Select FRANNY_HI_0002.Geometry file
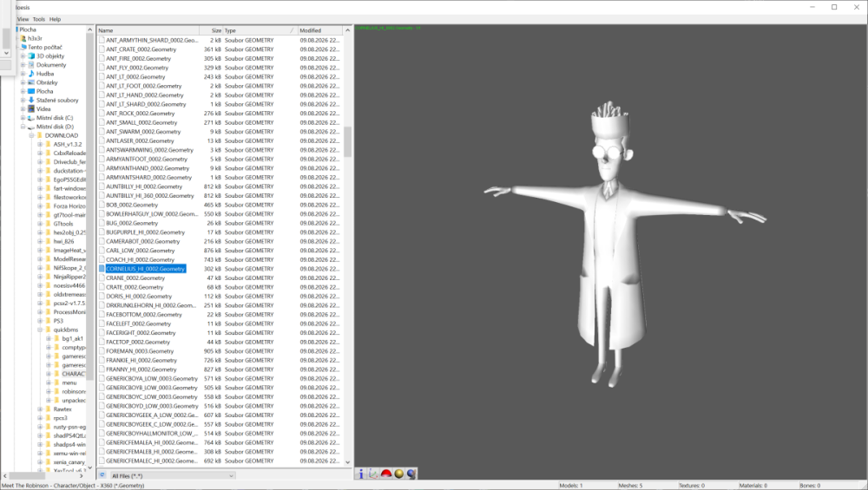868x490 pixels. coord(141,369)
